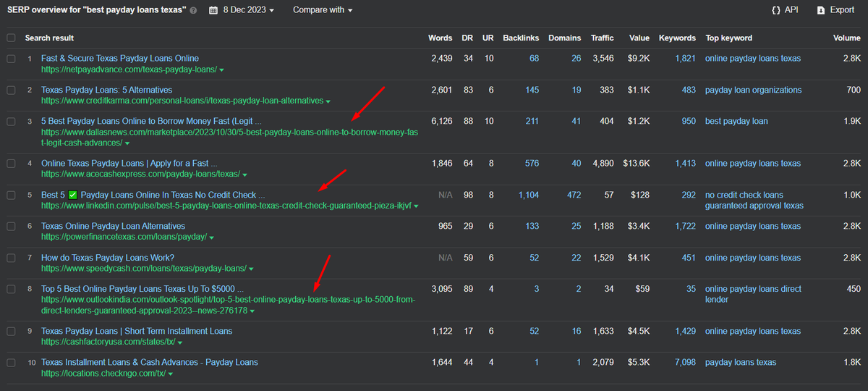
Task: Expand URL dropdown arrow for cashfactoryusa.com
Action: 180,343
